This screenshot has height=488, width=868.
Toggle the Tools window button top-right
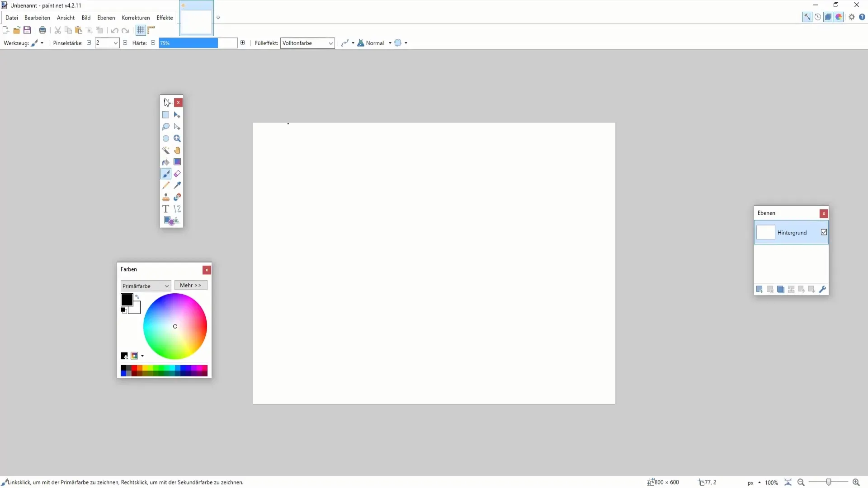pos(807,17)
